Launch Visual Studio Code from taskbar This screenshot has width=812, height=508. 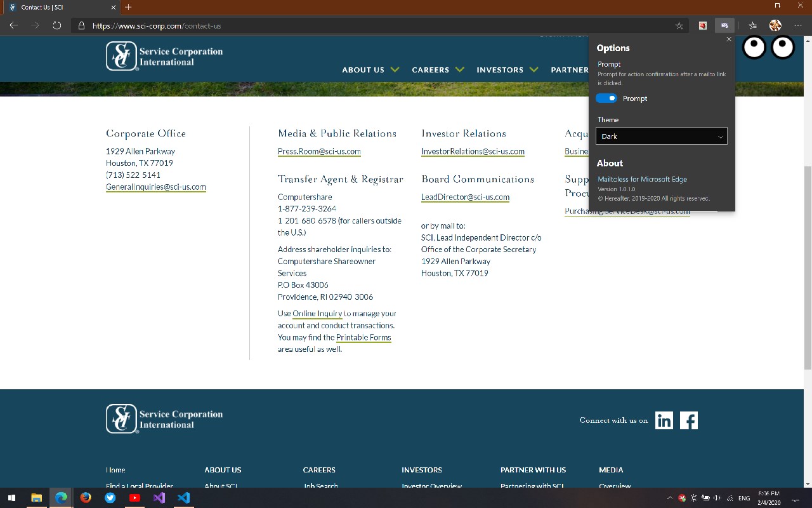click(184, 498)
